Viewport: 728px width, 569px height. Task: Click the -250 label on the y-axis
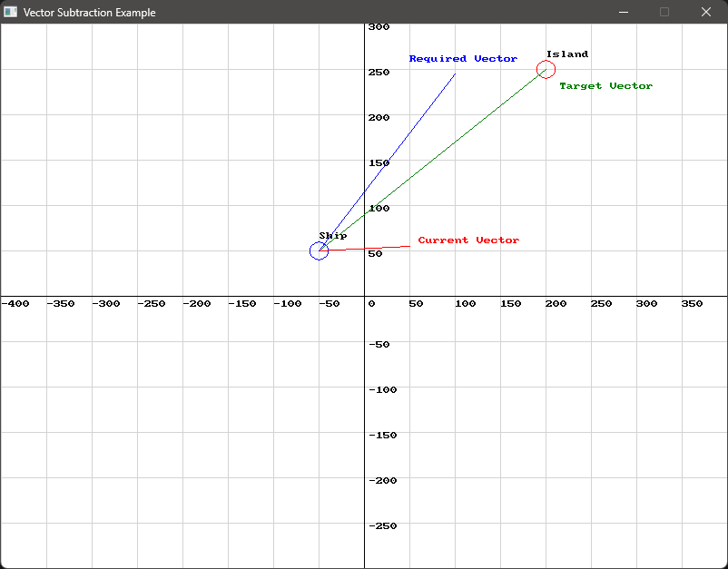point(382,525)
